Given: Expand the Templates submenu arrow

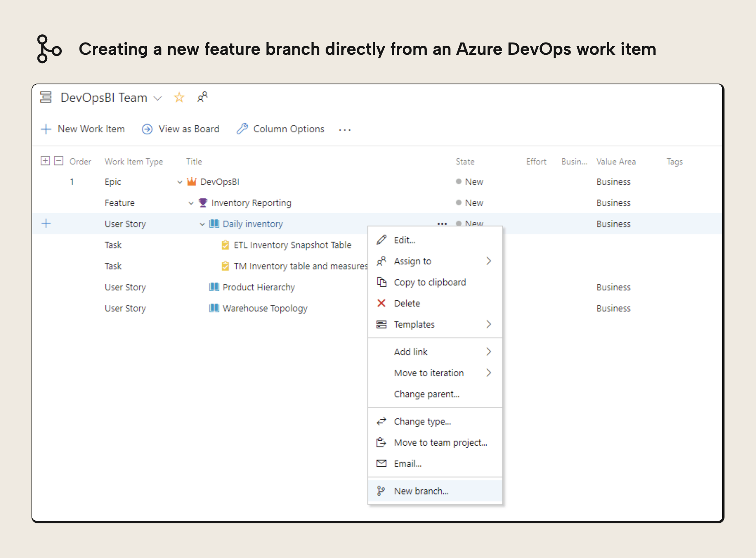Looking at the screenshot, I should (489, 324).
